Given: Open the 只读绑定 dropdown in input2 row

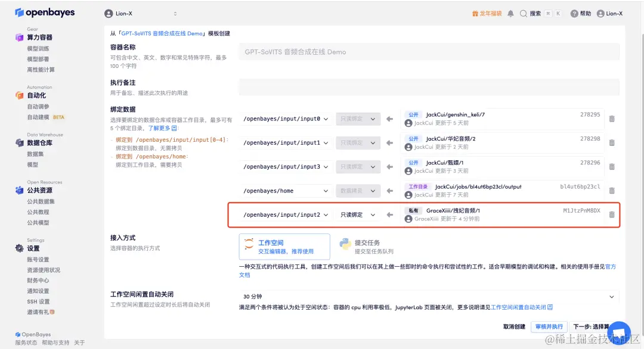Looking at the screenshot, I should [358, 215].
